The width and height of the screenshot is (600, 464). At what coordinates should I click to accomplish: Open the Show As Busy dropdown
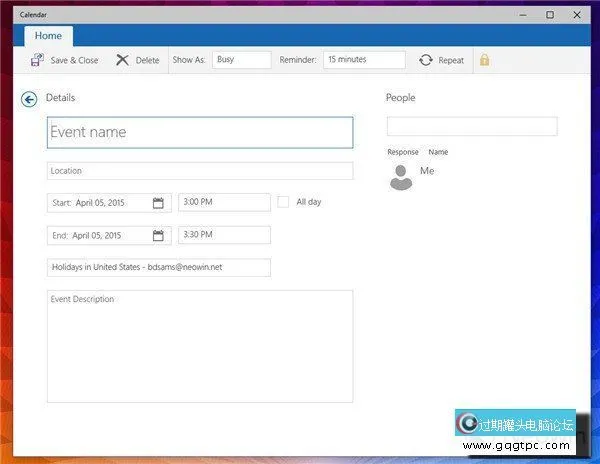pos(241,60)
